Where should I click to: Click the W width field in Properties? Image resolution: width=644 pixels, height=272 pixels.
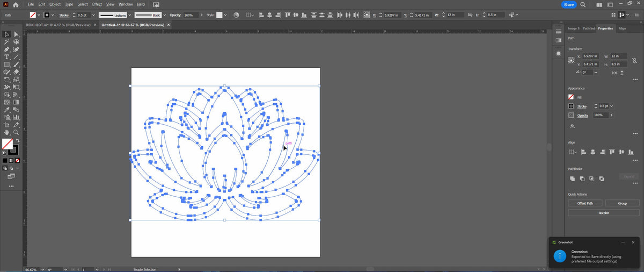pyautogui.click(x=619, y=56)
